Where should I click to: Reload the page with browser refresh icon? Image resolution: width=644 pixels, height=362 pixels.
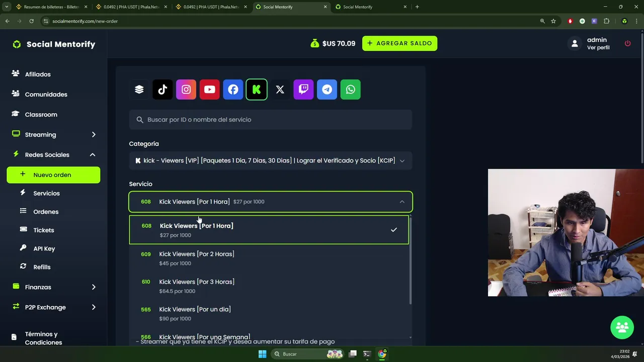[31, 21]
